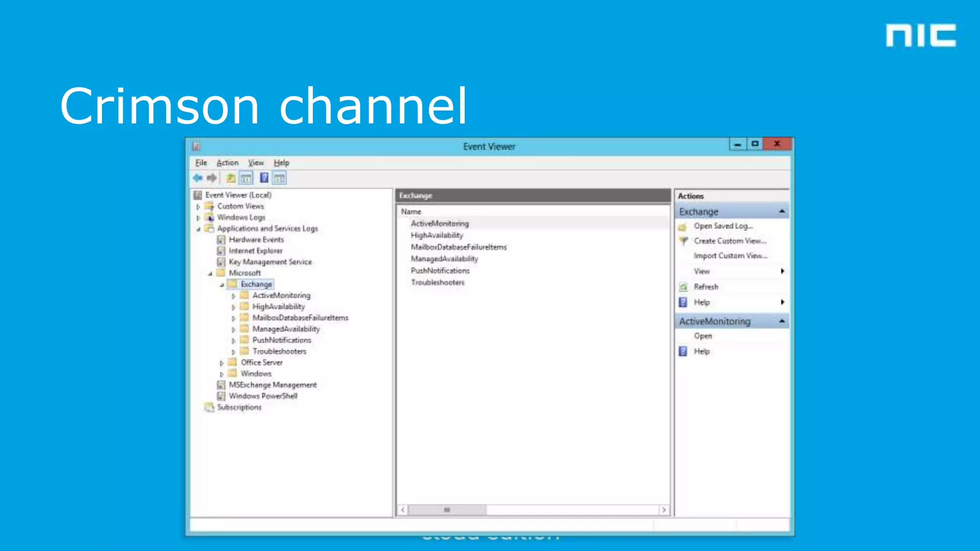The width and height of the screenshot is (980, 551).
Task: Open the View menu in the menu bar
Action: 256,163
